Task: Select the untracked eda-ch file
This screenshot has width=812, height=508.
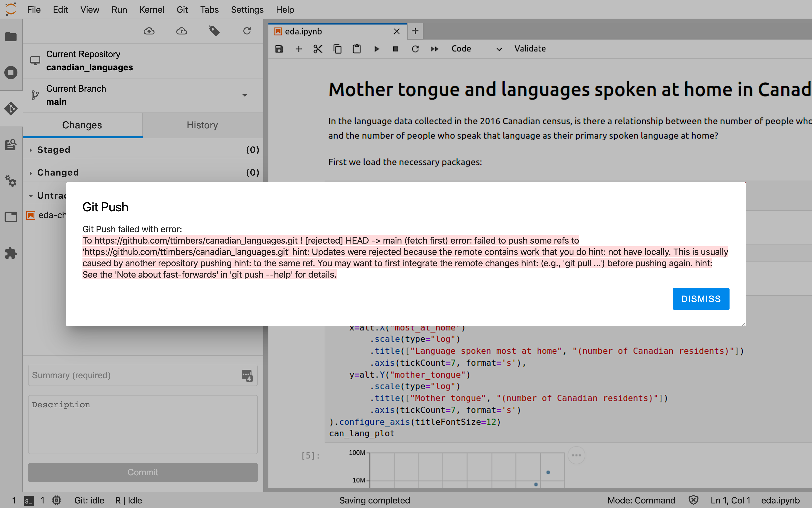Action: coord(47,215)
